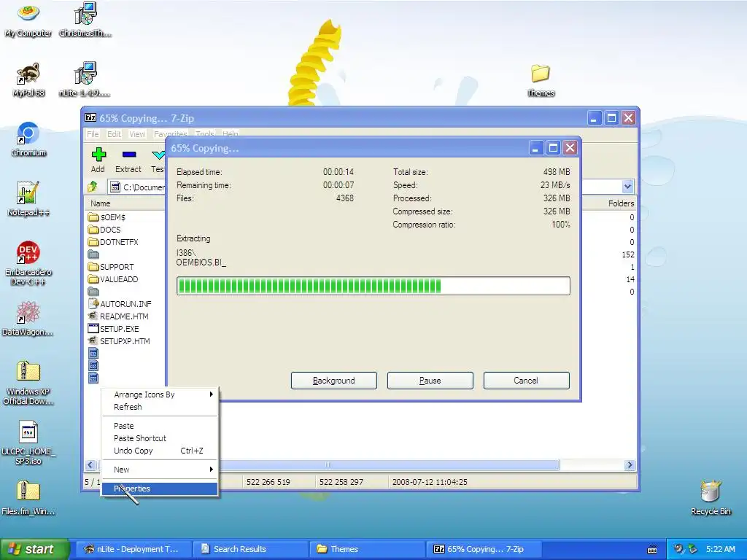Click Properties in context menu
This screenshot has width=747, height=560.
pyautogui.click(x=160, y=489)
